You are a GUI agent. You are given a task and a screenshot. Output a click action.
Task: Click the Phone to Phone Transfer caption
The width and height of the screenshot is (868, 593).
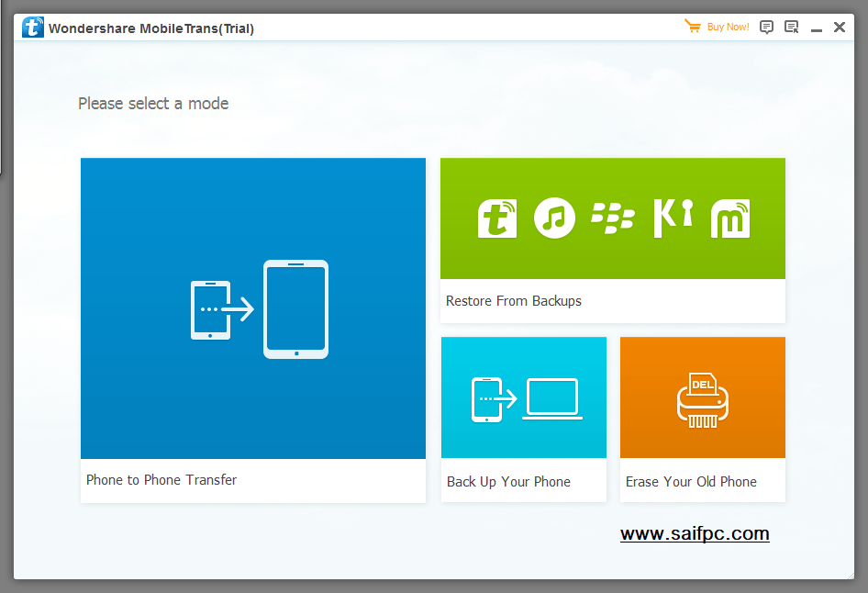point(161,479)
